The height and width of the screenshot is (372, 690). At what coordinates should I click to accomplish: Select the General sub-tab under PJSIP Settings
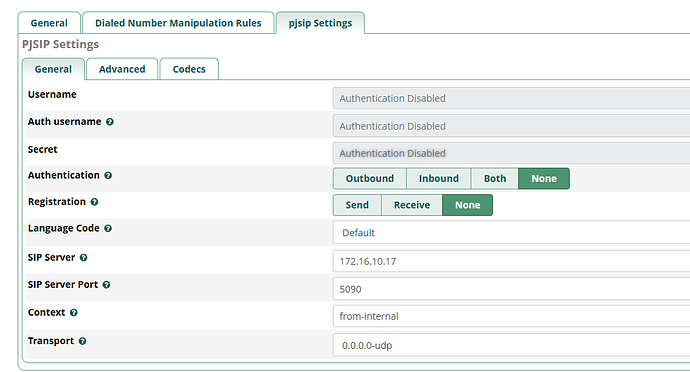click(x=53, y=69)
